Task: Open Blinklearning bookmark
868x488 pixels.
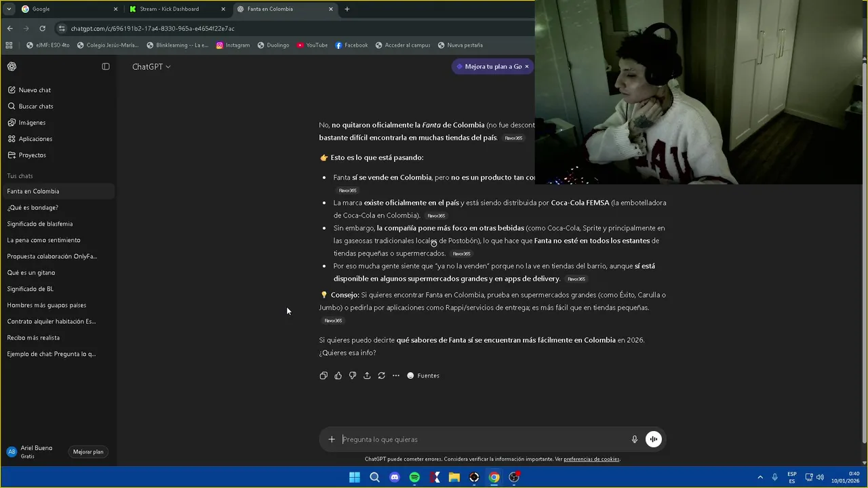Action: coord(178,45)
